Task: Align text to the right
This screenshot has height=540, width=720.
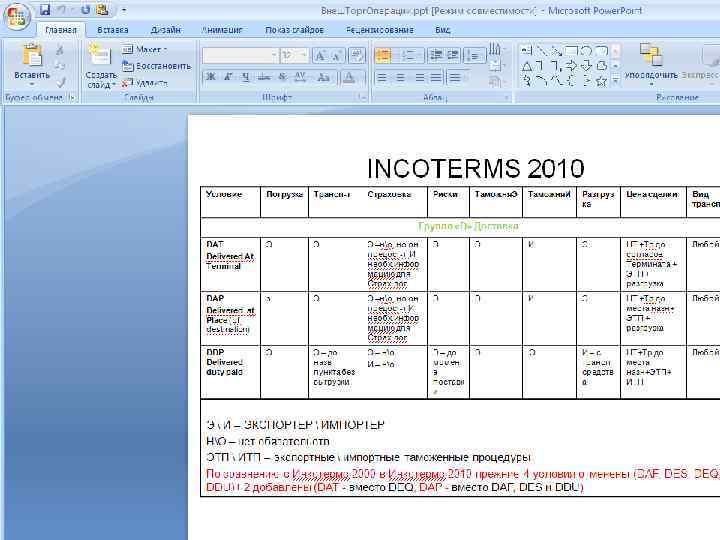Action: [420, 78]
